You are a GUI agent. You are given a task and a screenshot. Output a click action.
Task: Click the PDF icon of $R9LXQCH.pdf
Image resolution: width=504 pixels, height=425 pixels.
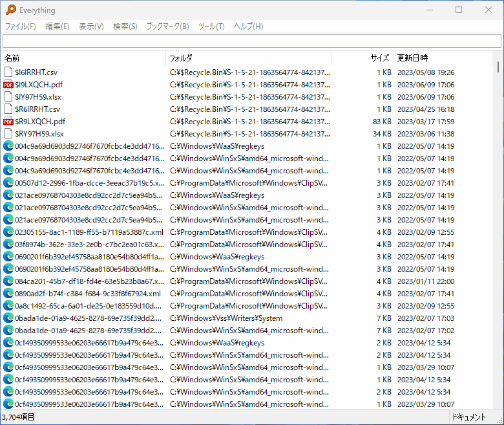tap(8, 122)
